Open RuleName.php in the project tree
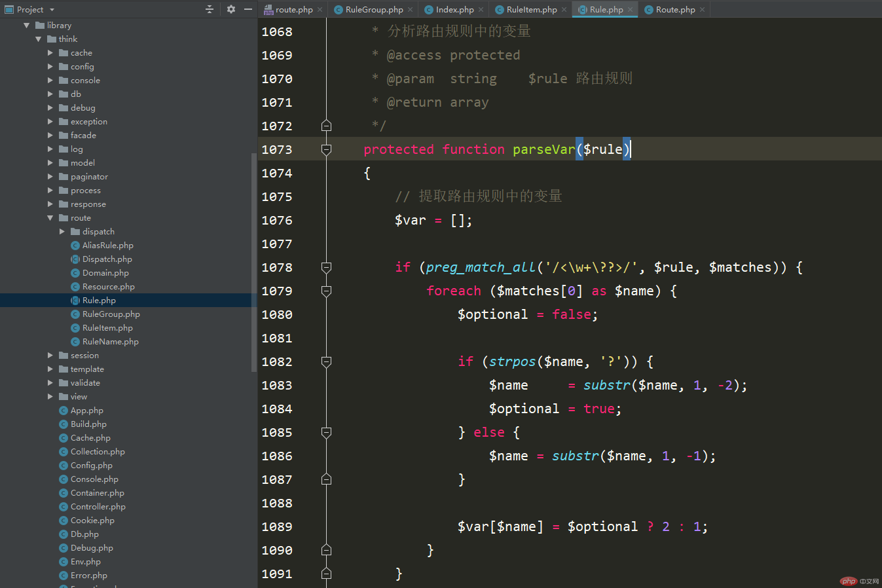Viewport: 882px width, 588px height. pyautogui.click(x=110, y=342)
